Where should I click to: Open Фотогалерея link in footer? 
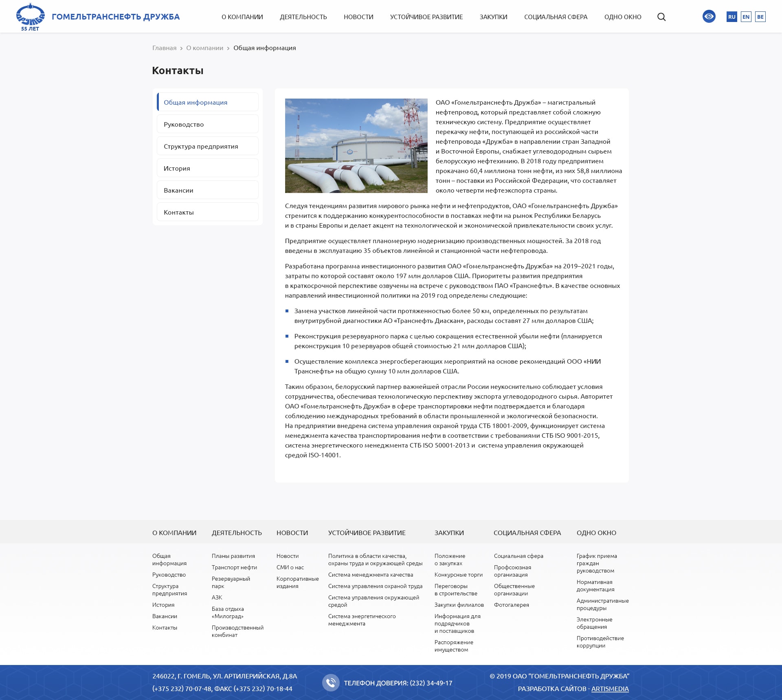coord(511,605)
